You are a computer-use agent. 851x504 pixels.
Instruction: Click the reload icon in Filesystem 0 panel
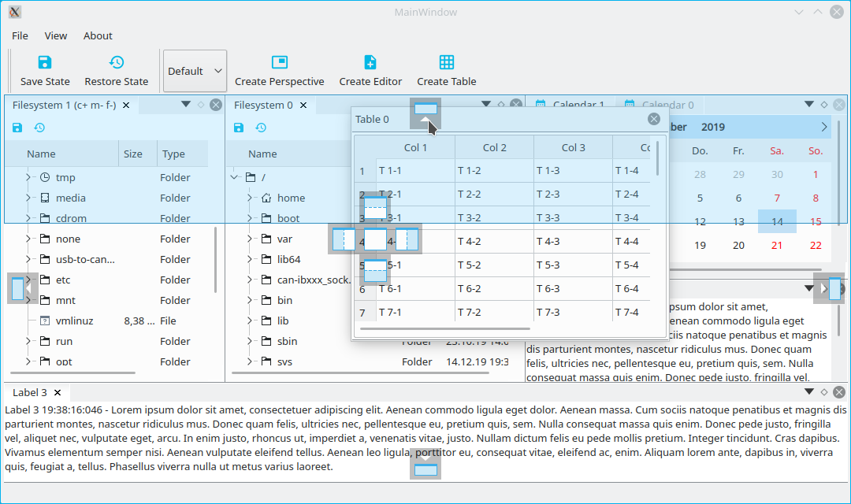tap(260, 127)
